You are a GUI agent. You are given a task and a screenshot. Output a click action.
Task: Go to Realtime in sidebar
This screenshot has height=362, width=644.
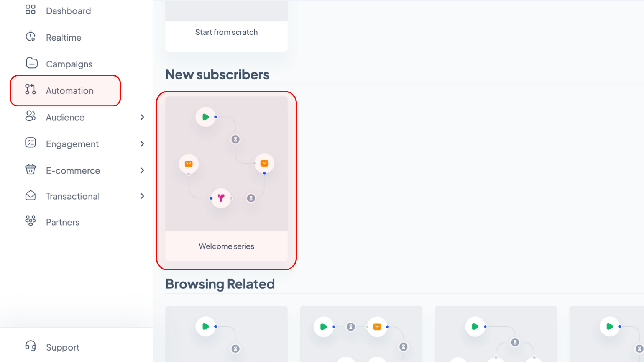coord(64,38)
